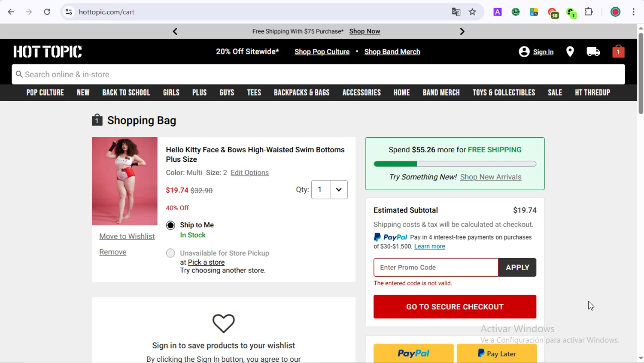The width and height of the screenshot is (644, 363).
Task: Open the Qty quantity dropdown
Action: coord(329,190)
